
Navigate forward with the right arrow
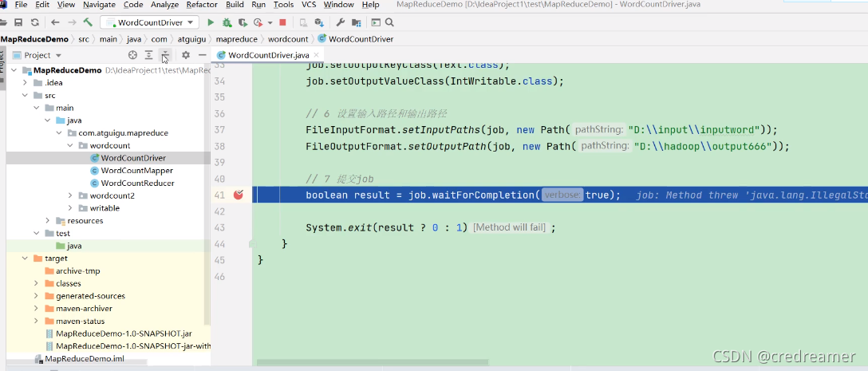(72, 22)
